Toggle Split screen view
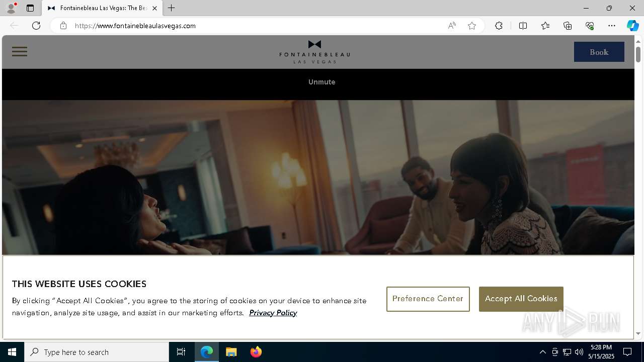 (523, 26)
